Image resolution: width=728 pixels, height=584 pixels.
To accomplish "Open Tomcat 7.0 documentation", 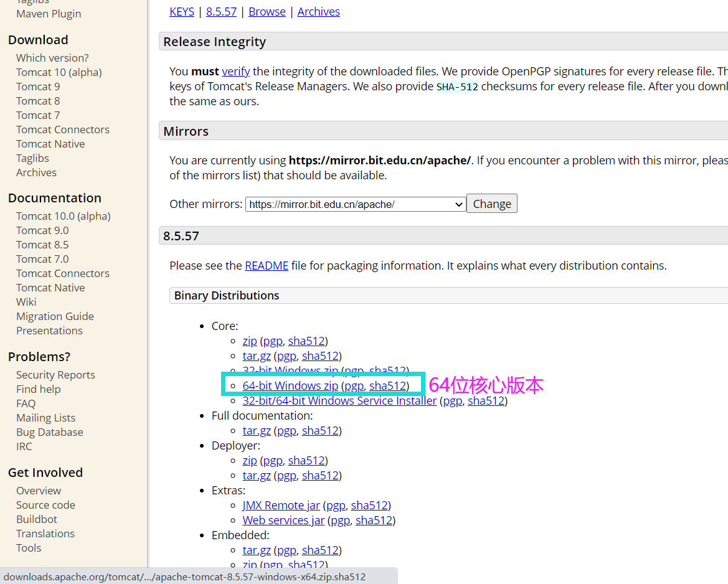I will point(42,260).
